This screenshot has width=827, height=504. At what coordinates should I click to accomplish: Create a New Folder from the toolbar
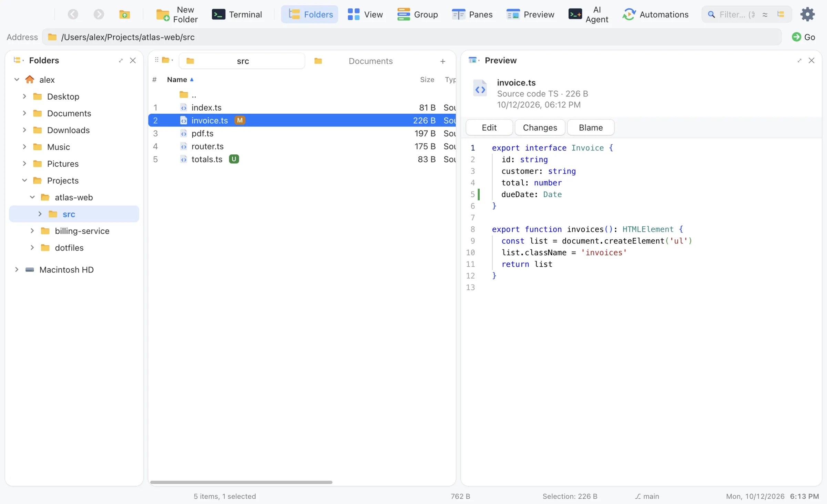coord(177,14)
